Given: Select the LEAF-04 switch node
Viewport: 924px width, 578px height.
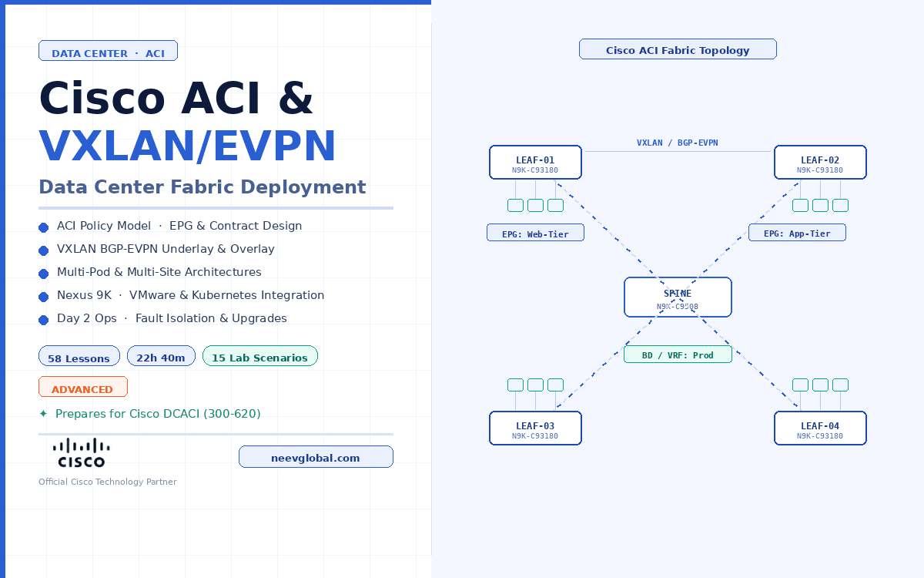Looking at the screenshot, I should [x=820, y=428].
